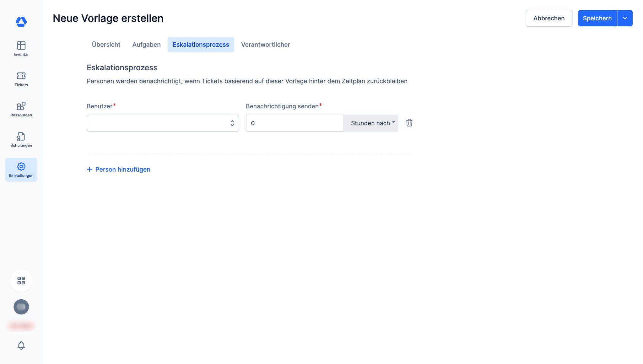Select the Eskalationsprozess tab
This screenshot has height=364, width=643.
coord(201,45)
